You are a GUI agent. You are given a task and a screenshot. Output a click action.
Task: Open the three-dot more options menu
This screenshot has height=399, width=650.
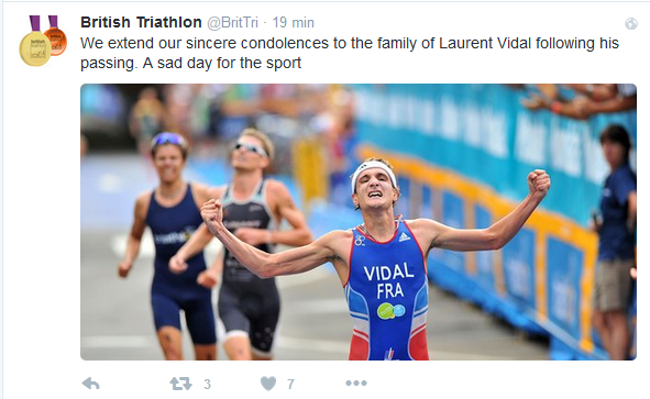point(357,383)
